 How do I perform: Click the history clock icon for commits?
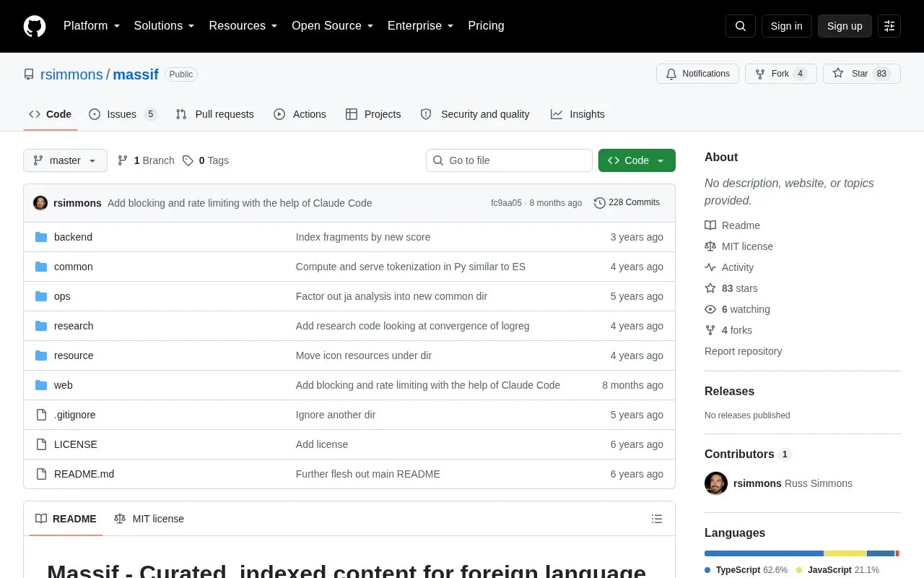[x=599, y=203]
